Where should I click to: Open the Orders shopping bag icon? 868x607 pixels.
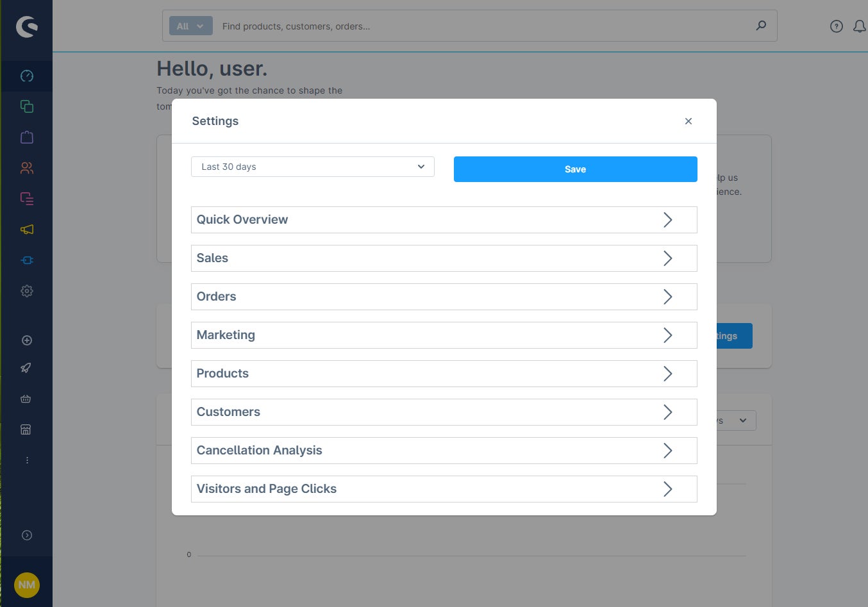click(x=27, y=137)
